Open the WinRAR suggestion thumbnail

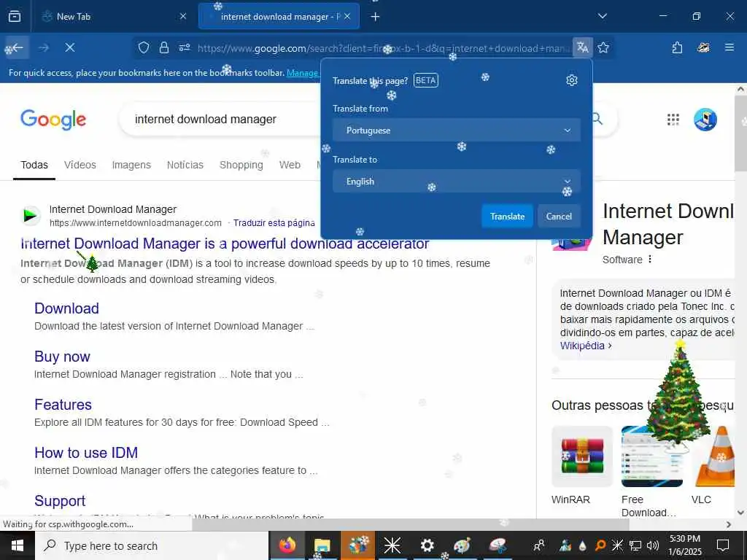coord(582,456)
